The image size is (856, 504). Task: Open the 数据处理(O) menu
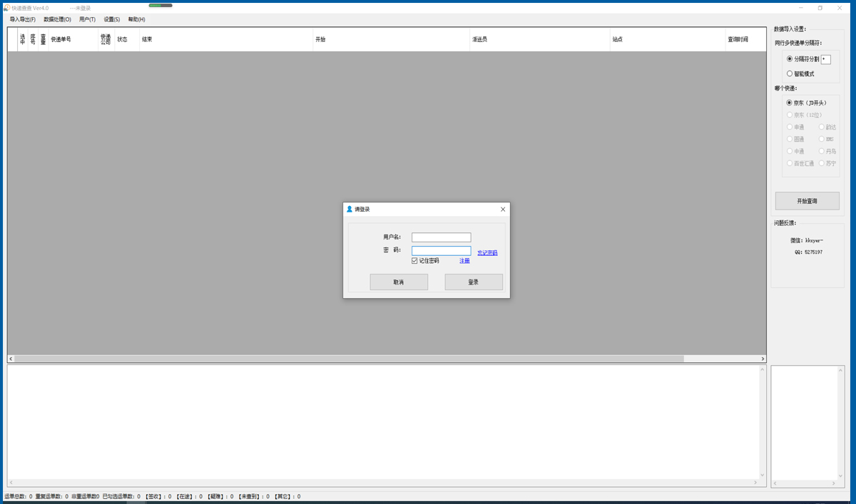[x=57, y=19]
